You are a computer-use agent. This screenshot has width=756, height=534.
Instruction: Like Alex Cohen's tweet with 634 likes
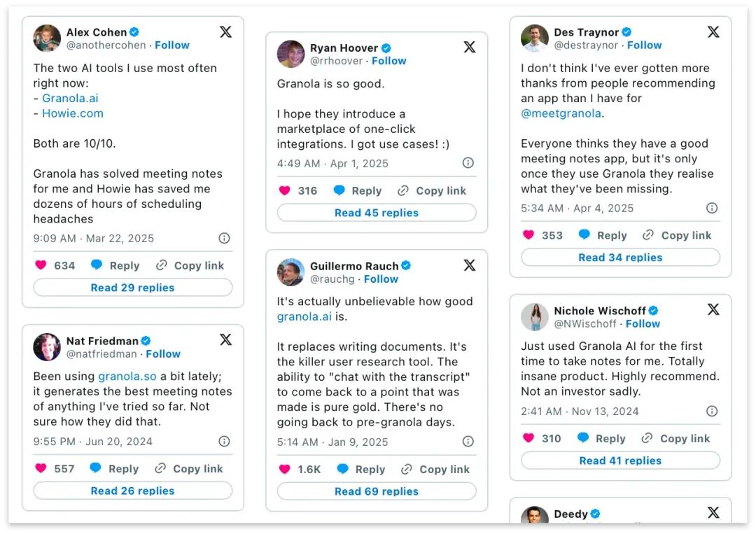pyautogui.click(x=41, y=265)
